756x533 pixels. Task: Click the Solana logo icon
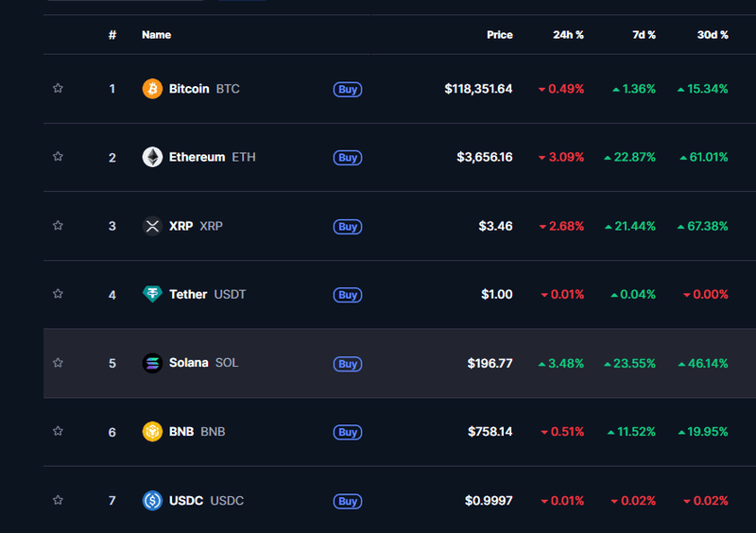[152, 363]
